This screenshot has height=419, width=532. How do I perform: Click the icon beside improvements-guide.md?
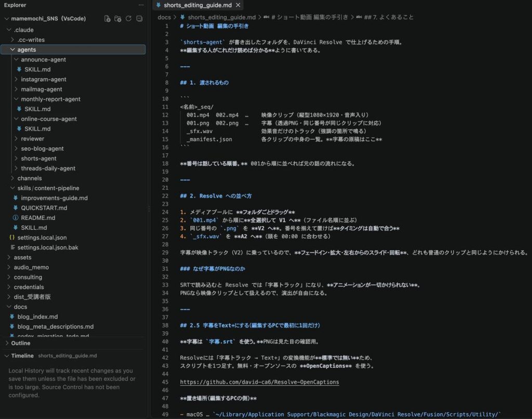click(16, 198)
